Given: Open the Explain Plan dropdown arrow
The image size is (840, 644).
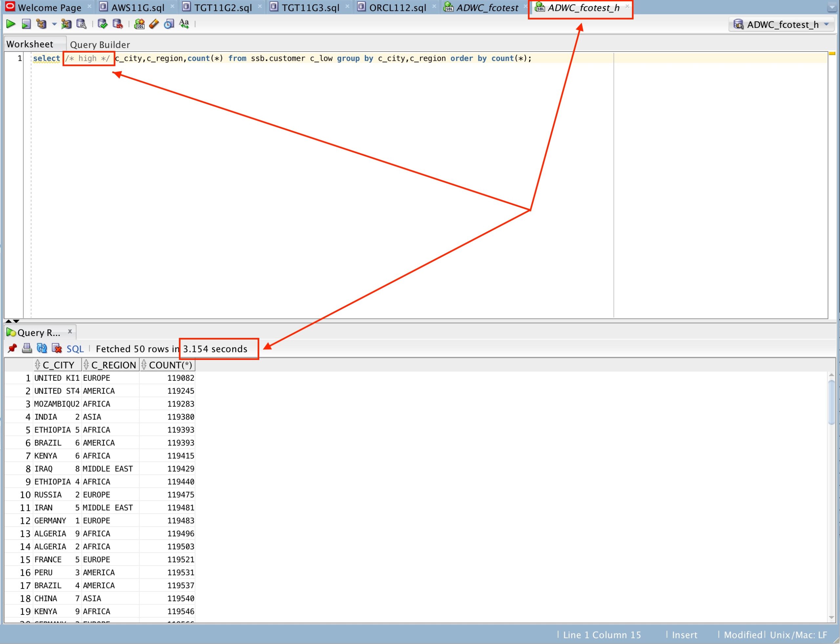Looking at the screenshot, I should (x=54, y=24).
